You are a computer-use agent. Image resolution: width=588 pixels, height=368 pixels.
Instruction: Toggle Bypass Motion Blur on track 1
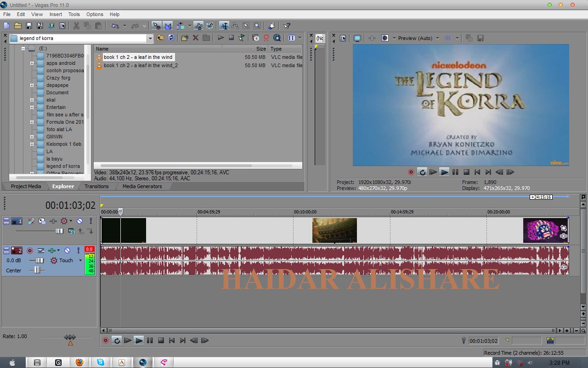coord(31,221)
